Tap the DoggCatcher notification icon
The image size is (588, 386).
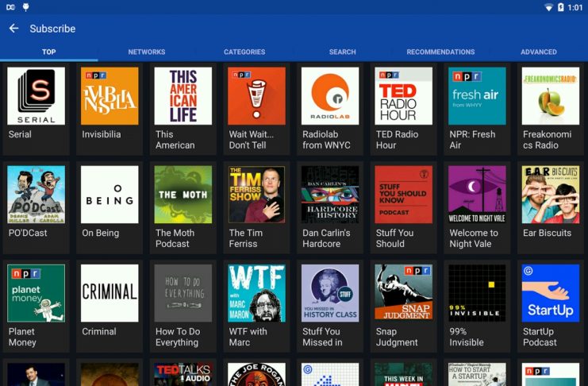click(10, 7)
